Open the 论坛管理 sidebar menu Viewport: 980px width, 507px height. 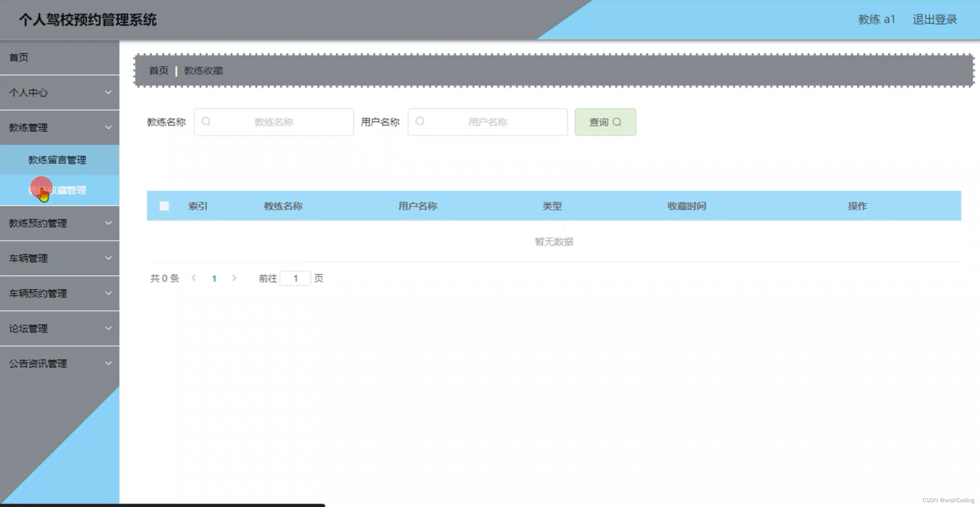click(x=60, y=328)
